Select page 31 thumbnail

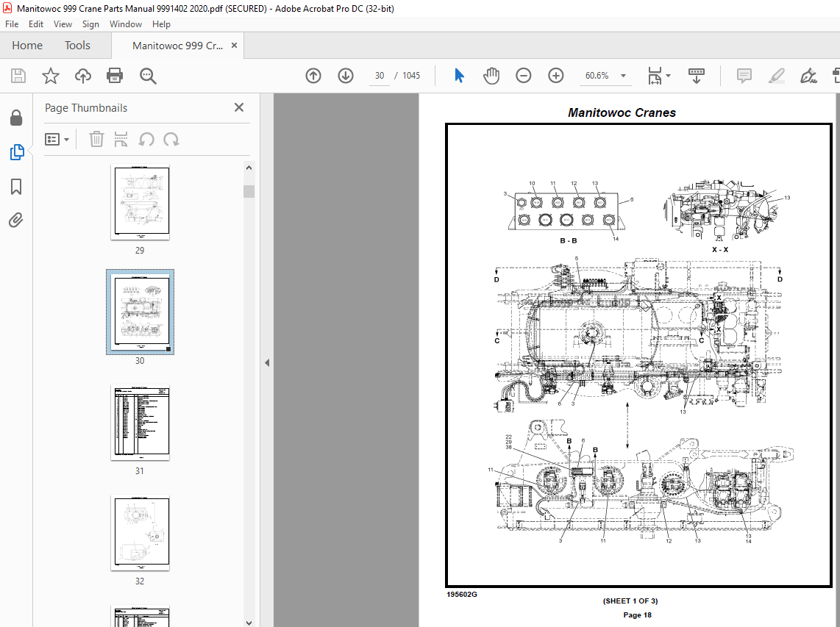140,422
